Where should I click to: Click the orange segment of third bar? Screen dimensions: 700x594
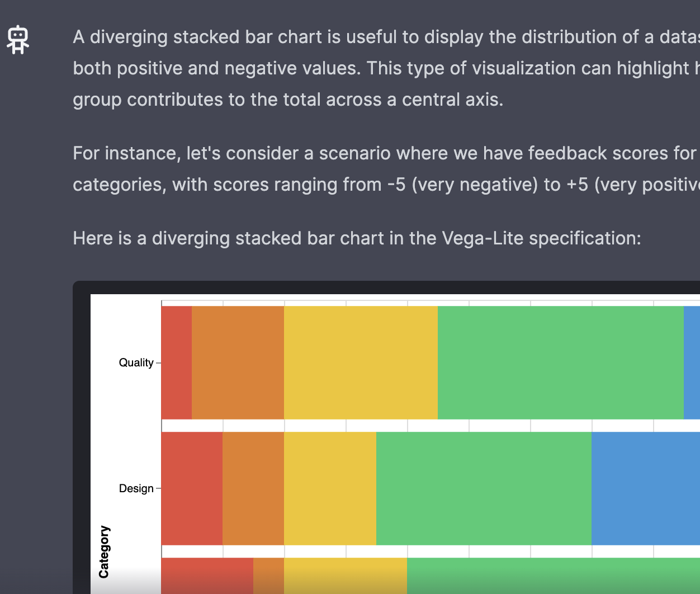[268, 576]
